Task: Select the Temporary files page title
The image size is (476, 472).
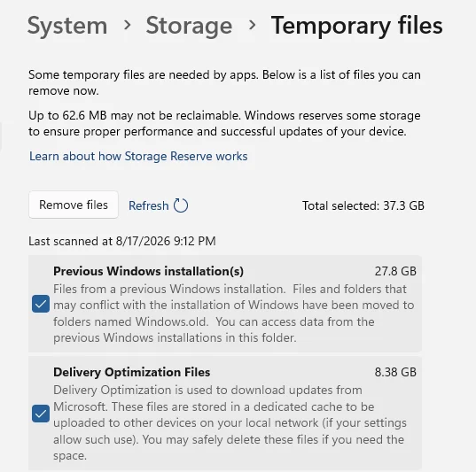Action: 356,26
